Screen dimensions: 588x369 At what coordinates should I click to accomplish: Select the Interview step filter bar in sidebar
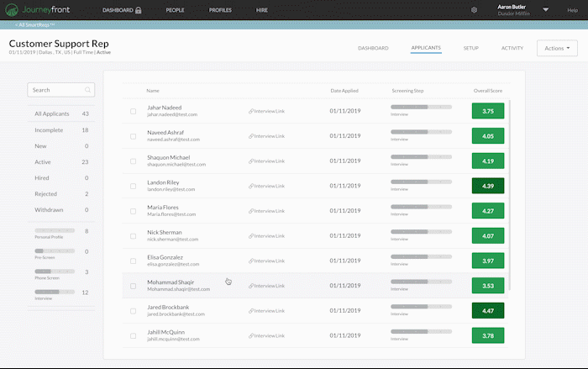pos(55,292)
